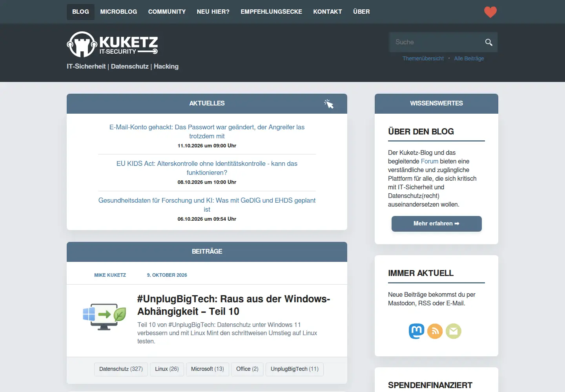The width and height of the screenshot is (565, 392).
Task: Click the Wissenswertes sidebar heading
Action: pos(436,103)
